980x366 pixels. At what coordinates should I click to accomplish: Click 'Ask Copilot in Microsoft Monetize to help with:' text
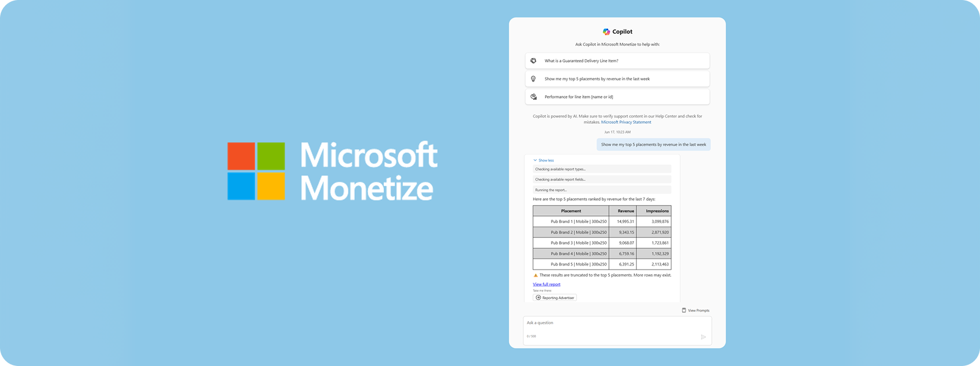pyautogui.click(x=617, y=44)
